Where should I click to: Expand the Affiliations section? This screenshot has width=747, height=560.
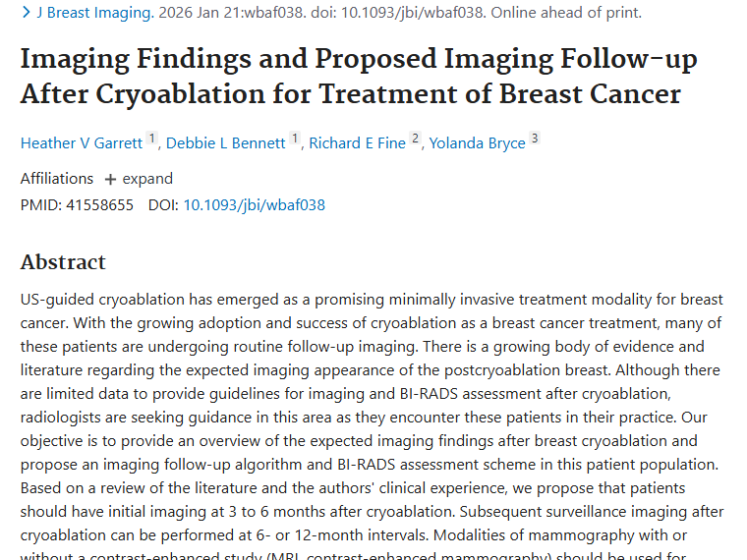pyautogui.click(x=146, y=179)
